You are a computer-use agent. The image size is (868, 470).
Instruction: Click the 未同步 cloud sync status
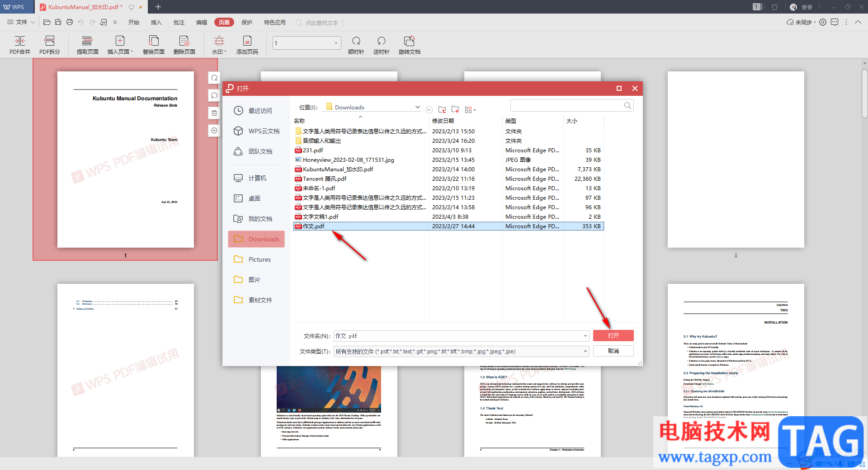click(x=801, y=22)
